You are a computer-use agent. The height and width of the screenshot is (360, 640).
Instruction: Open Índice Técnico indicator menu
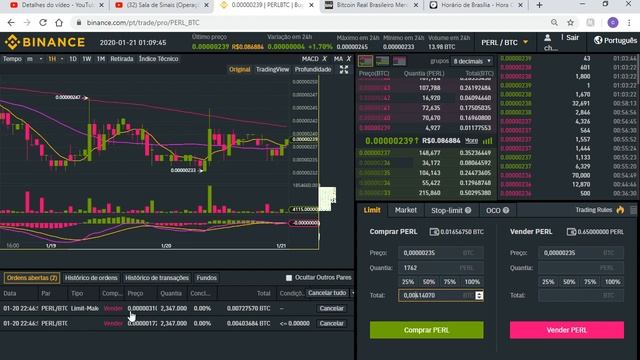[158, 59]
